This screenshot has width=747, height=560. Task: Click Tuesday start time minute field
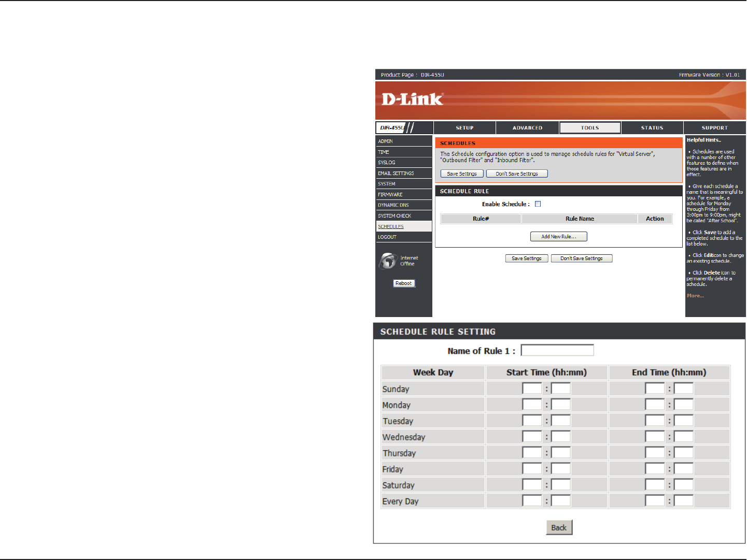click(561, 421)
